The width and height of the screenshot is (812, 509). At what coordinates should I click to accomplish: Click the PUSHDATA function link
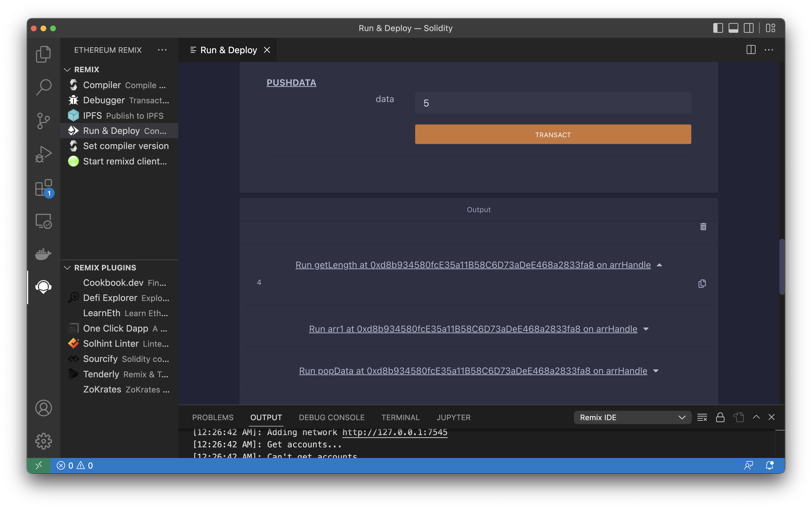click(291, 83)
